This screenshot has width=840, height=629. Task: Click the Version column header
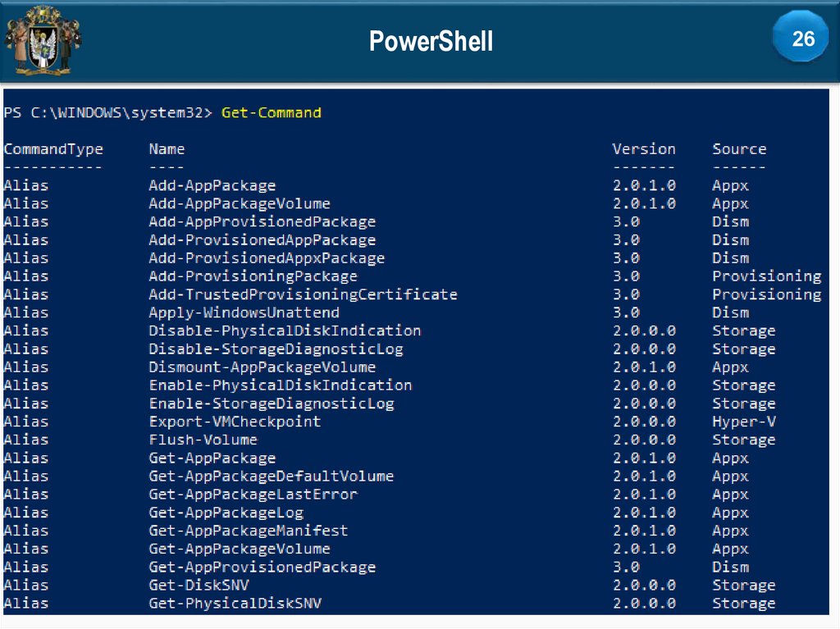[x=644, y=149]
